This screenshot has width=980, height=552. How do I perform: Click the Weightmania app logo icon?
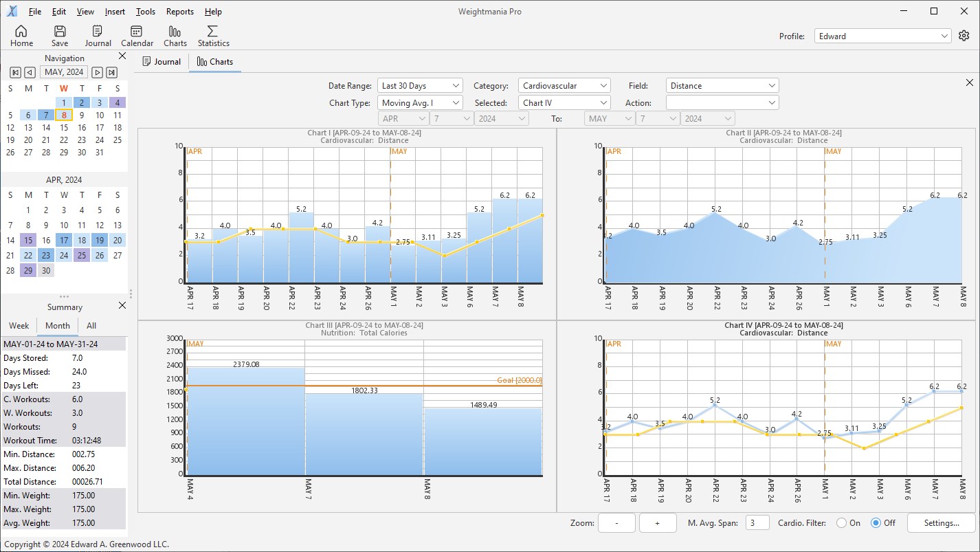[13, 11]
